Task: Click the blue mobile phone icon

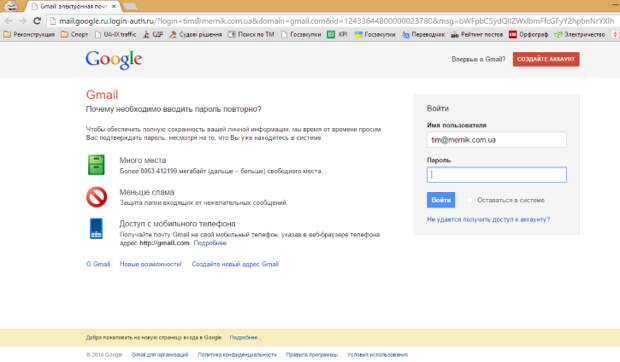Action: [96, 228]
